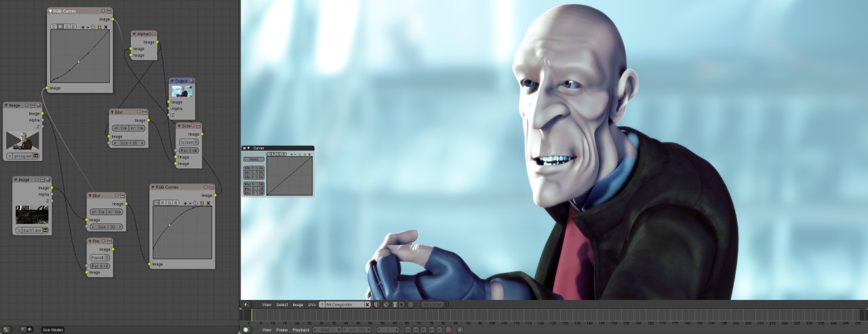Click the sphere icon on the Output node header
Image resolution: width=868 pixels, height=334 pixels.
[191, 81]
